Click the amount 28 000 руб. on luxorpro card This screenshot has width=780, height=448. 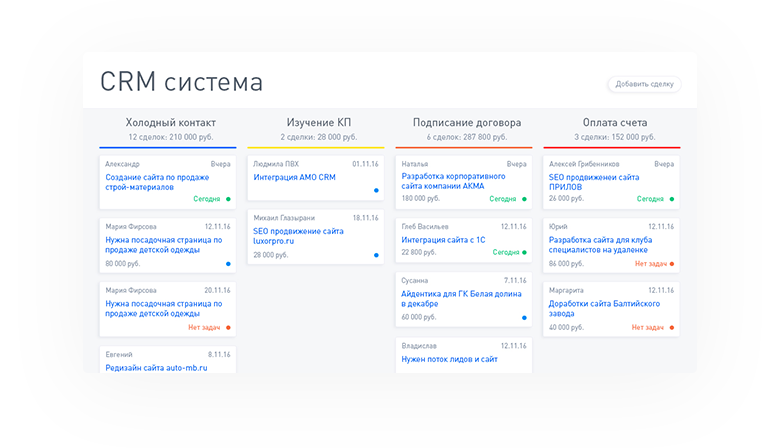click(x=271, y=255)
